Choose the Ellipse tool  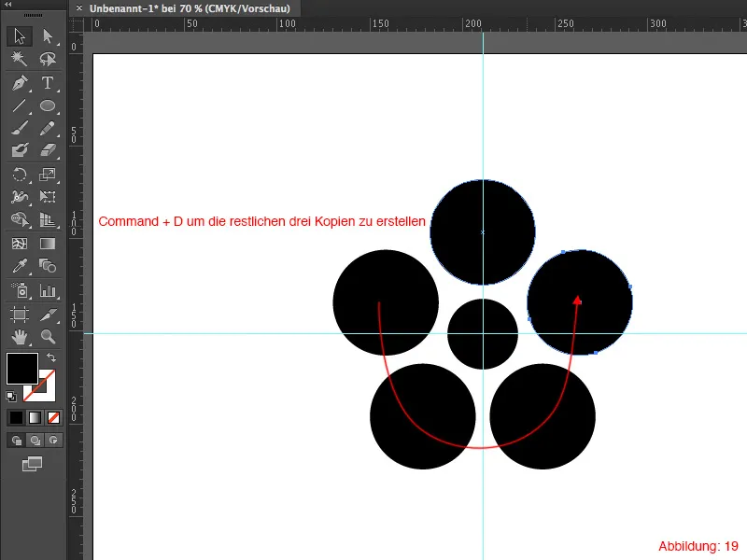point(48,105)
